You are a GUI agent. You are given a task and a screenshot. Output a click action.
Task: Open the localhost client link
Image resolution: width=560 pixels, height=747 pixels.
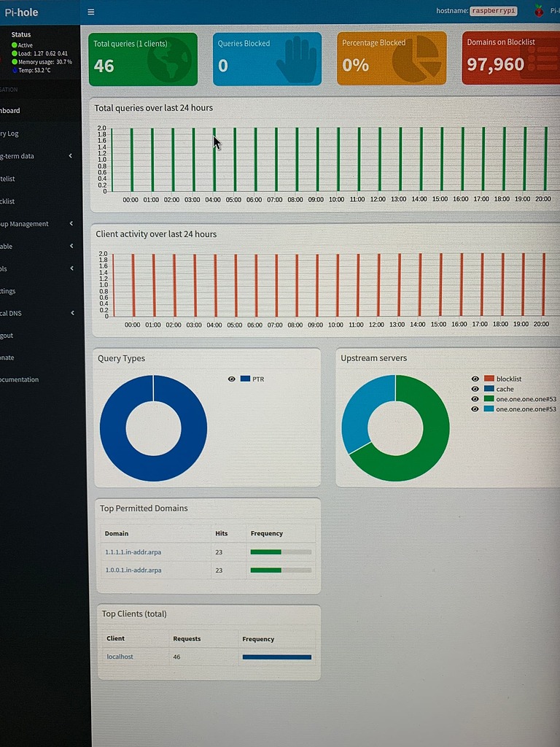point(120,657)
